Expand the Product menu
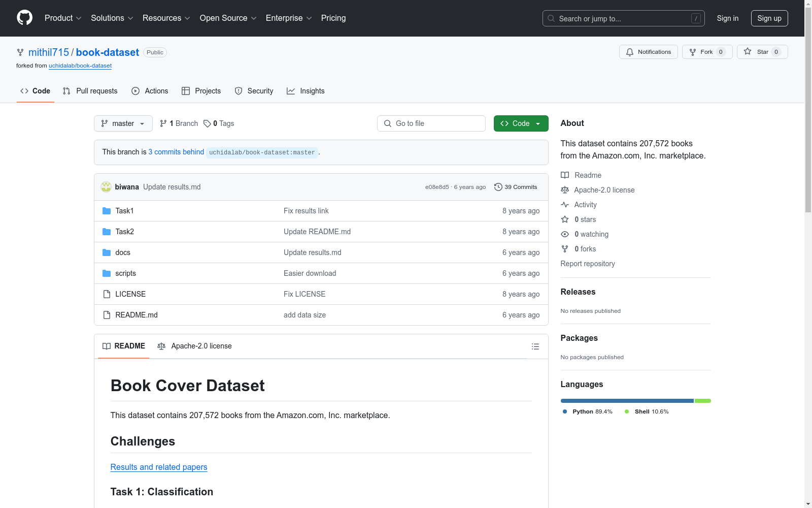The width and height of the screenshot is (812, 508). click(63, 18)
